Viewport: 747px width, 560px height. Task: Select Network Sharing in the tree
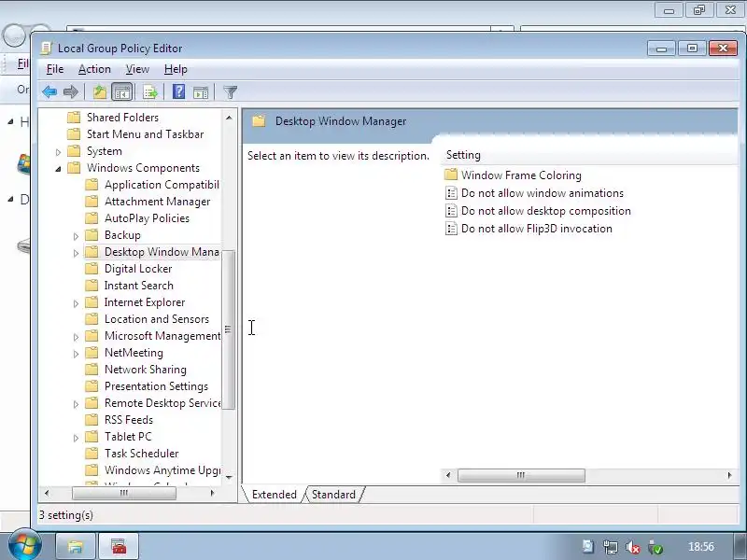point(146,370)
